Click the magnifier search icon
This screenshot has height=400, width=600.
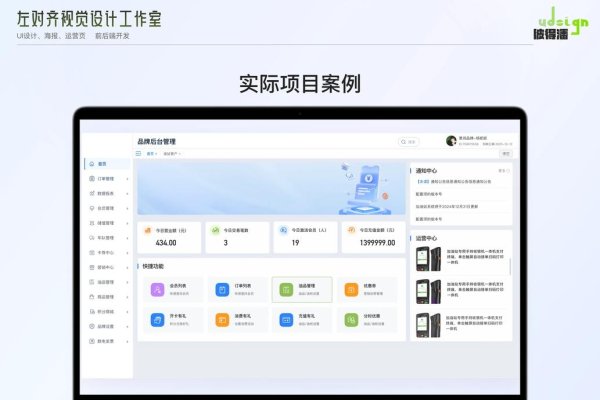[x=403, y=142]
